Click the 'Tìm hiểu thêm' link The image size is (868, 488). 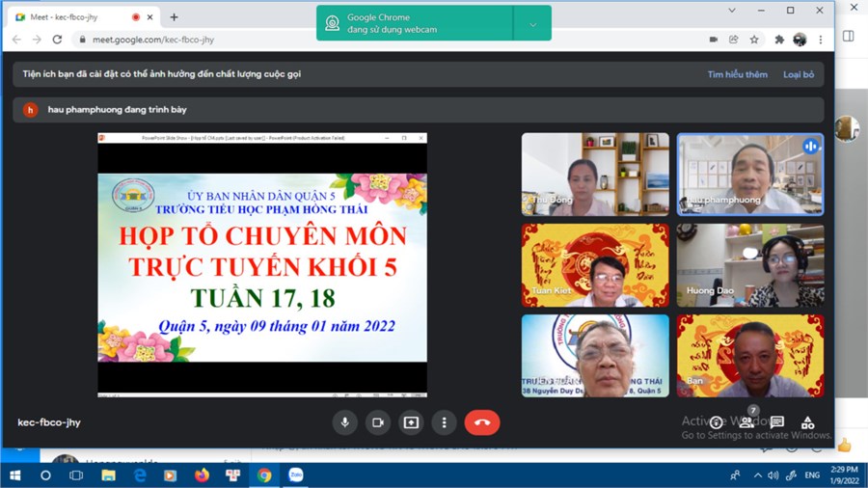(x=737, y=74)
